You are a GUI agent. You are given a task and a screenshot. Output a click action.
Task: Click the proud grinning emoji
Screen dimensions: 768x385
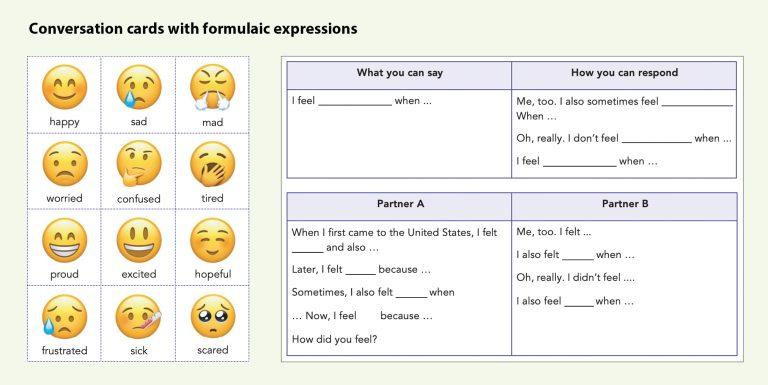pos(64,241)
